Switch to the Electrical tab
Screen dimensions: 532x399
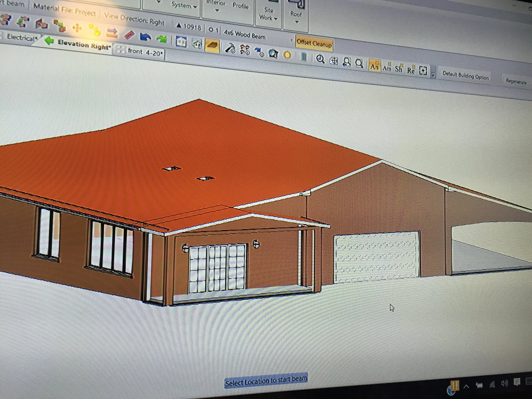point(21,37)
